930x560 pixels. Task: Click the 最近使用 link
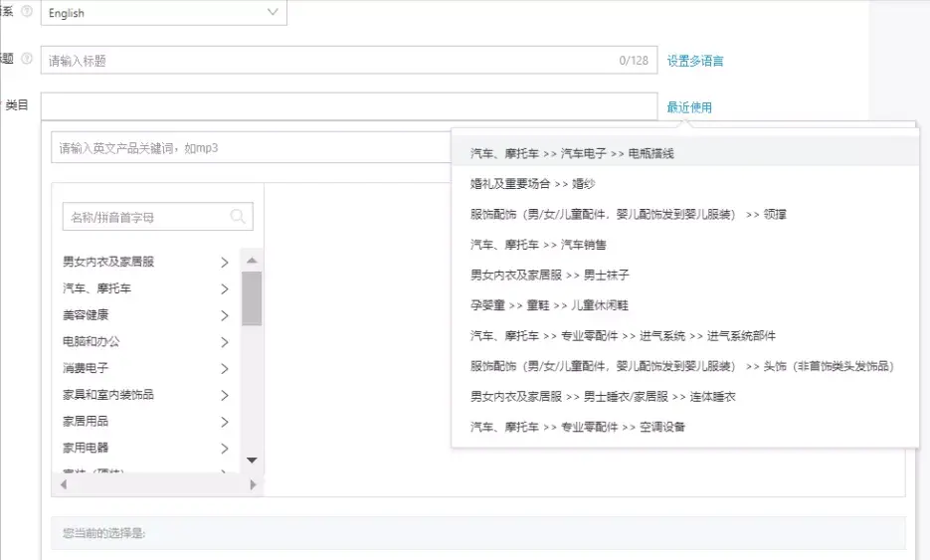tap(689, 107)
